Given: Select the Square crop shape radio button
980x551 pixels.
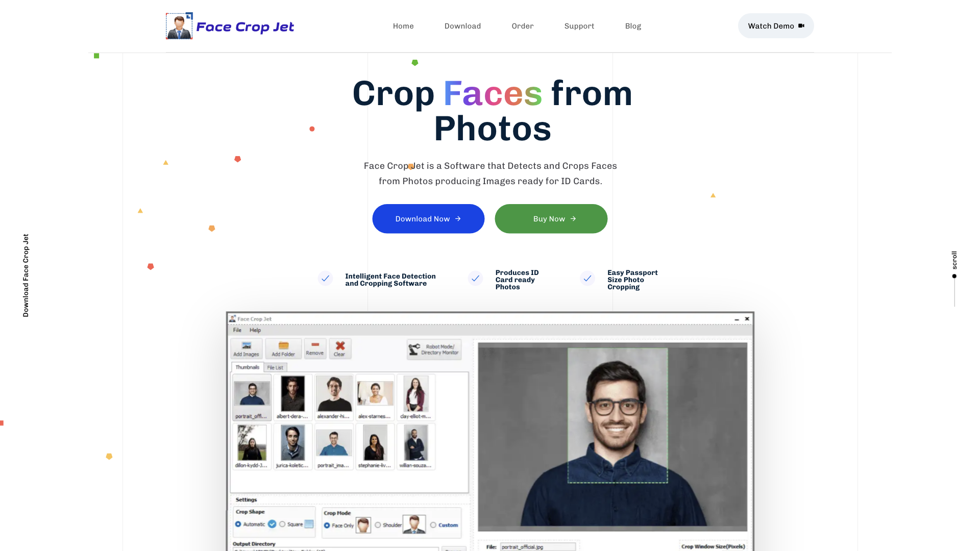Looking at the screenshot, I should tap(282, 525).
